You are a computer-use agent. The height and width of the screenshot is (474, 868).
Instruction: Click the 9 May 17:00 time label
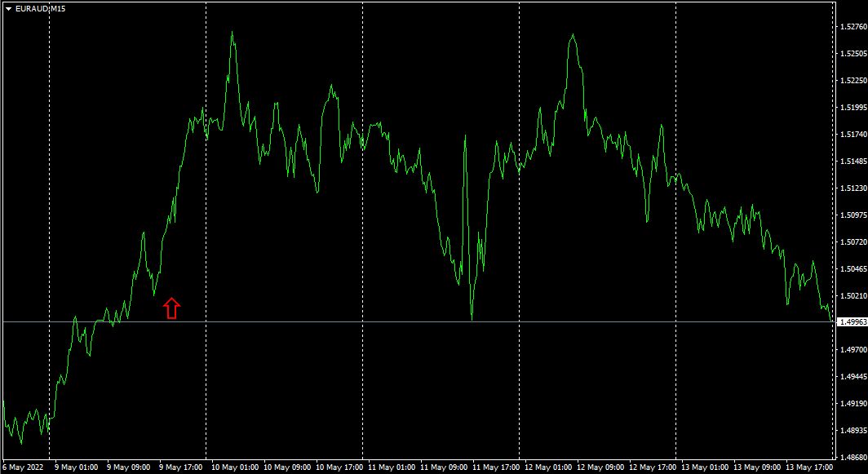181,467
